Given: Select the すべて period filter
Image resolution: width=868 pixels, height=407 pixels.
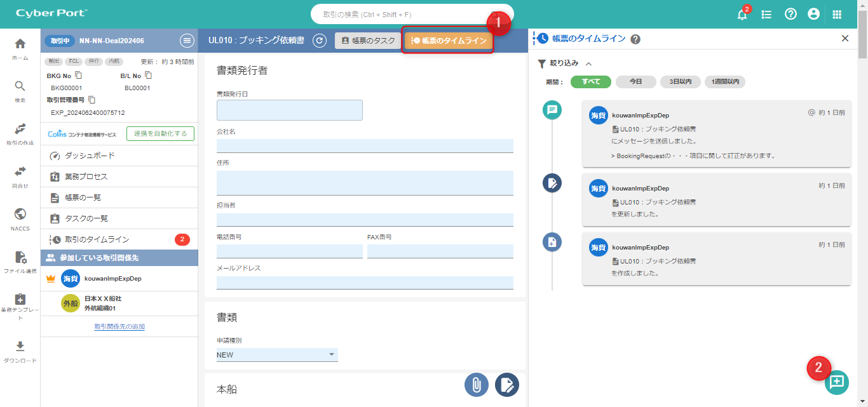Looking at the screenshot, I should coord(590,82).
